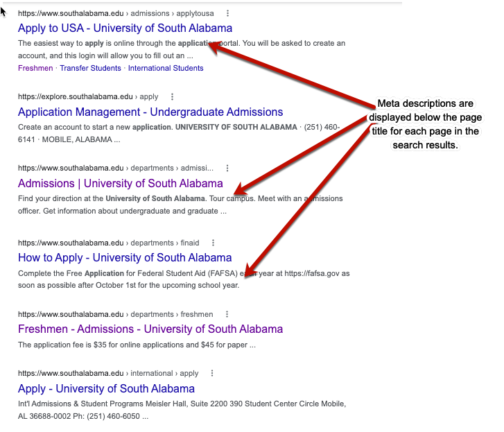Screen dimensions: 504x432
Task: Open How to Apply - University of South Alabama
Action: pos(125,258)
